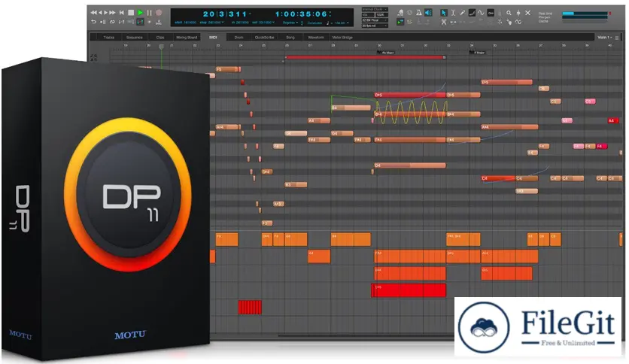Open the frame rate 30 fps dropdown

[x=375, y=26]
